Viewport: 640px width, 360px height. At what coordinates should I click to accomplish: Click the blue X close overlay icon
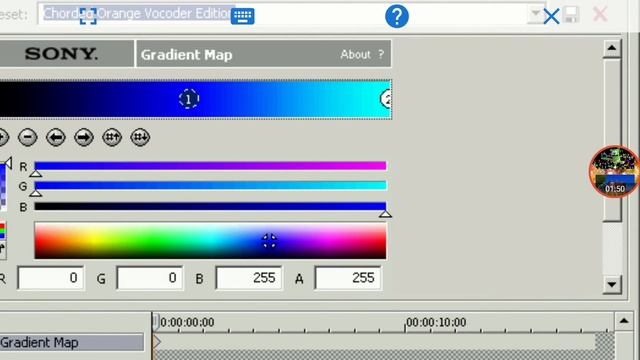(551, 17)
